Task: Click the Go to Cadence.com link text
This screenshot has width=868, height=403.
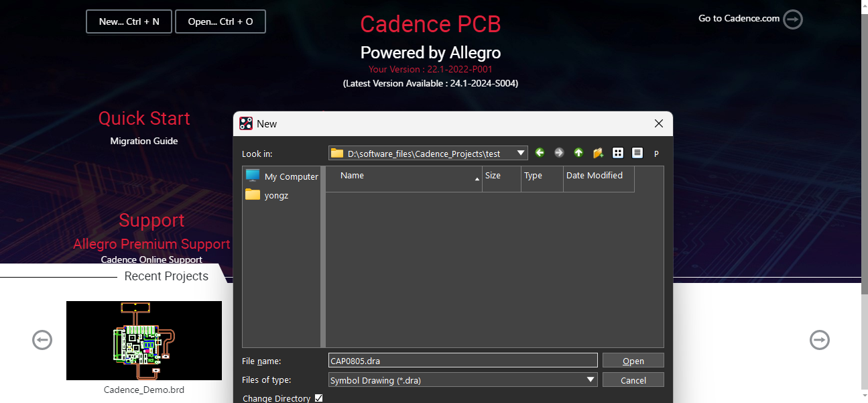Action: click(739, 18)
